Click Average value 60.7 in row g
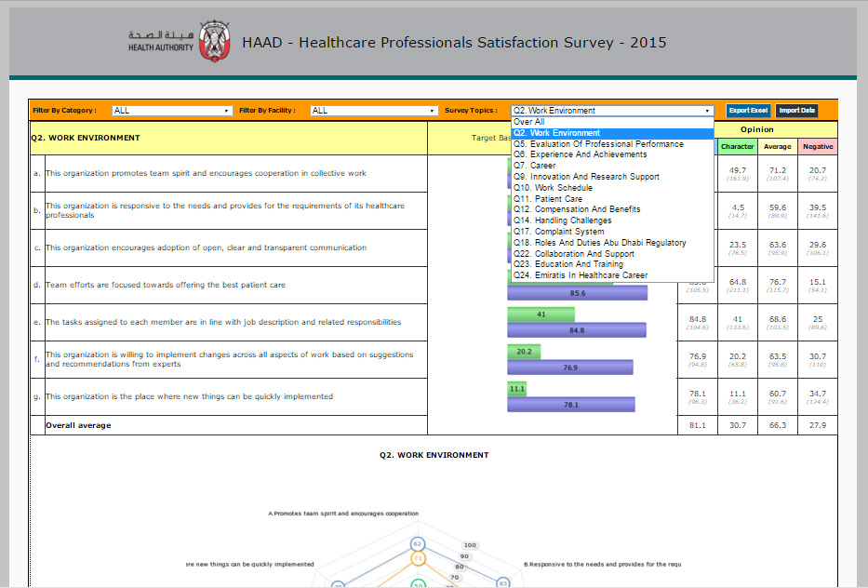The width and height of the screenshot is (868, 588). [778, 394]
